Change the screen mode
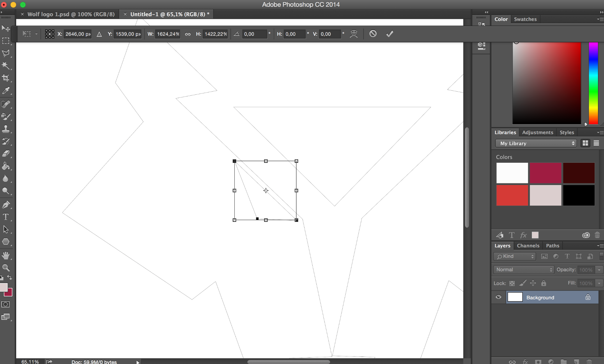The image size is (604, 364). (x=6, y=317)
